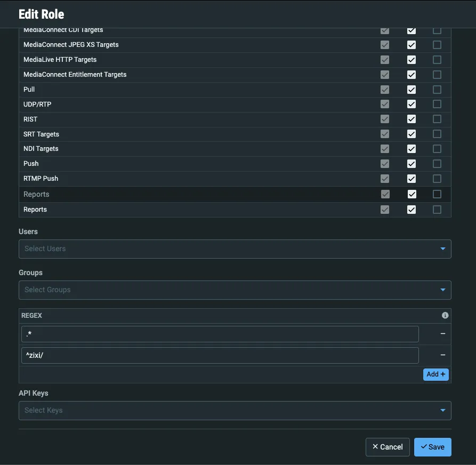Click the 'Edit Role' dialog title
Viewport: 476px width, 465px height.
point(41,14)
